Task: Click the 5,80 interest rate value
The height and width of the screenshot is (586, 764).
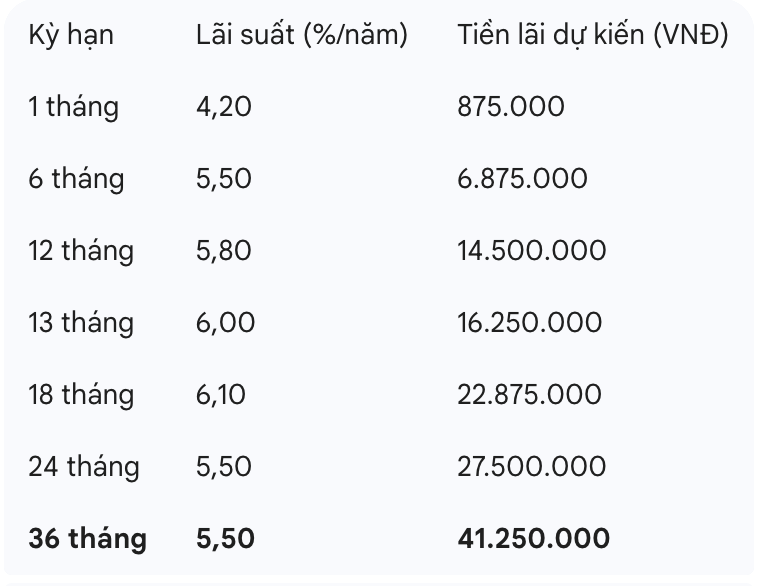Action: [224, 251]
